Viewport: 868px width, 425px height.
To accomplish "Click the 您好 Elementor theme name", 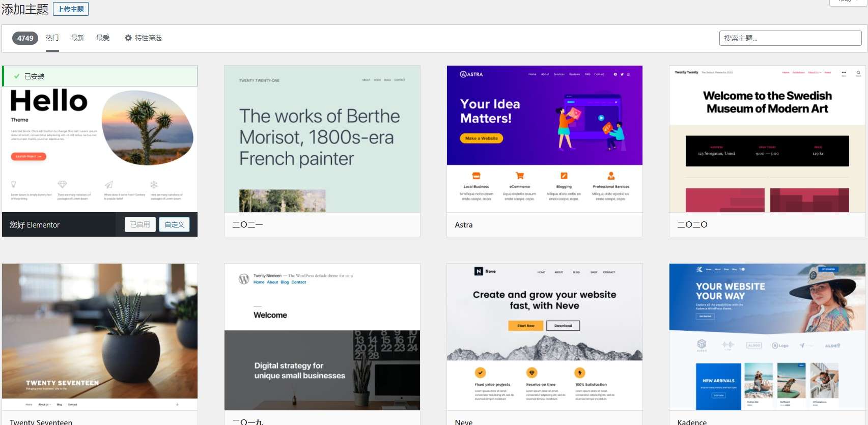I will pyautogui.click(x=35, y=224).
